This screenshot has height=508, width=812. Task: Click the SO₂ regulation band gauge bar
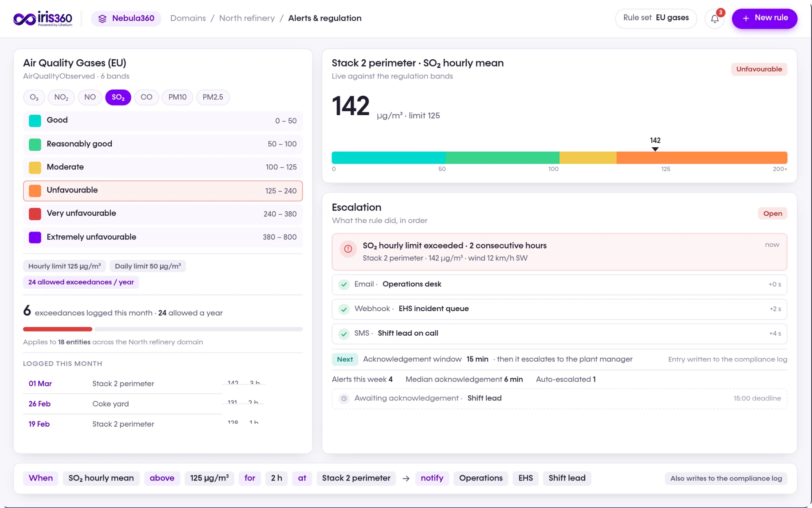tap(559, 157)
